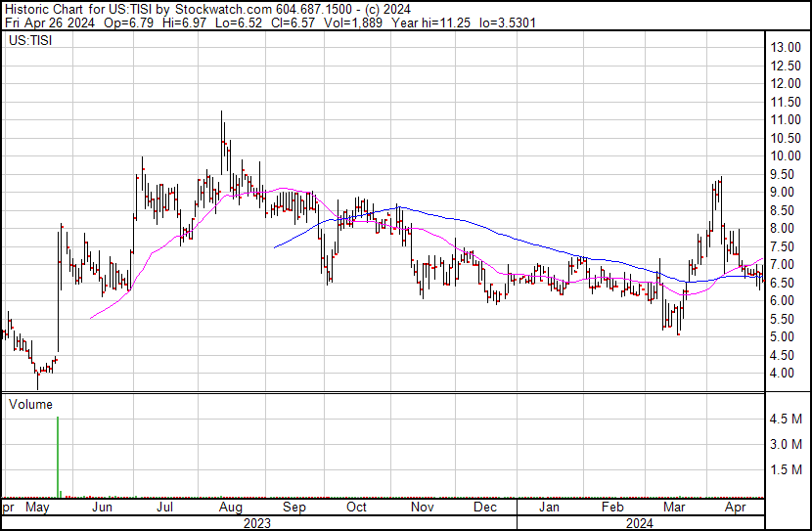Click the 4.00 price axis label
The height and width of the screenshot is (531, 812).
(783, 374)
